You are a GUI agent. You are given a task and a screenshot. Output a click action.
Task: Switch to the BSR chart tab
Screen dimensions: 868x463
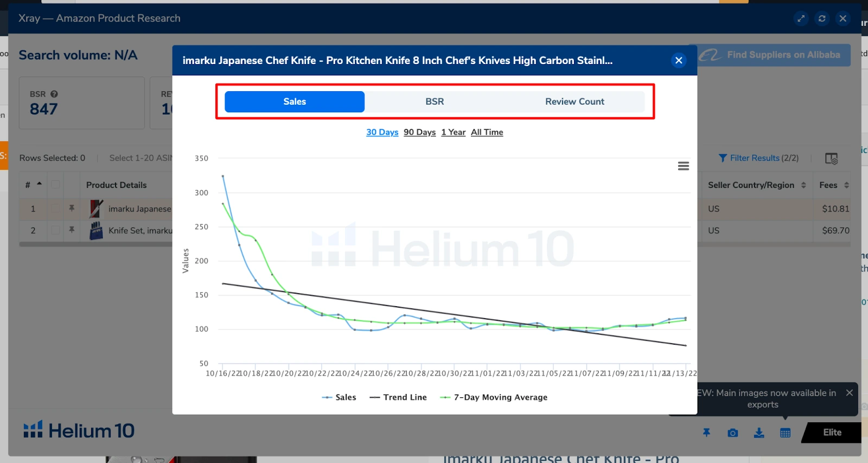[x=435, y=102]
